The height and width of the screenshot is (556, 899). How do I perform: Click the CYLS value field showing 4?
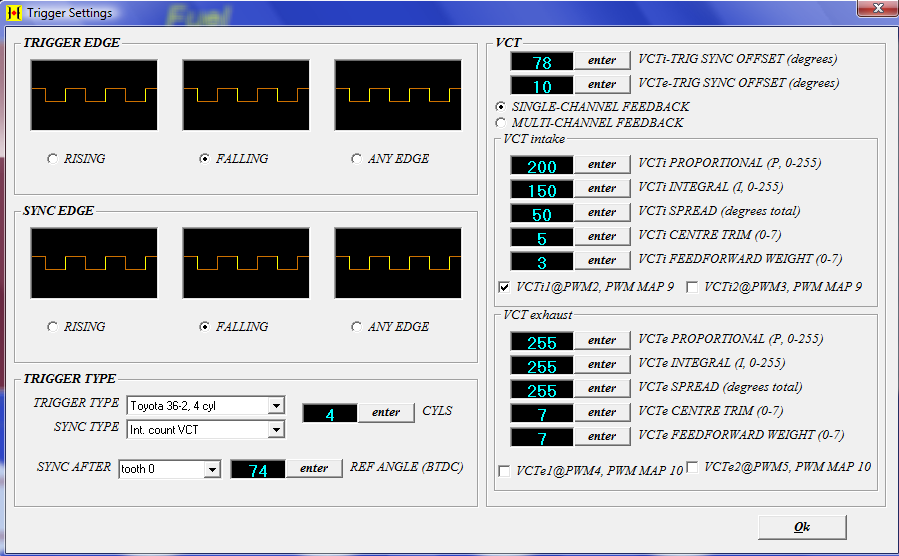click(x=330, y=413)
